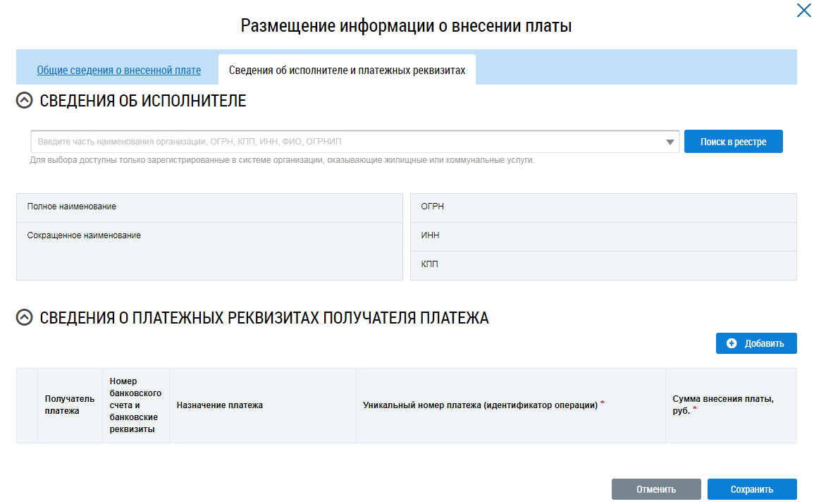
Task: Click the «Номер банковского счета» column header
Action: [x=135, y=405]
